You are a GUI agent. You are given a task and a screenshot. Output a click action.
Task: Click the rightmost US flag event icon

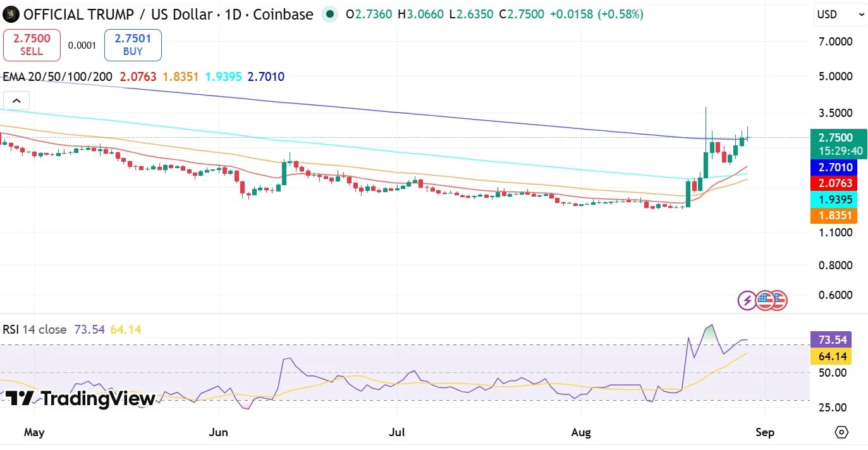(778, 300)
